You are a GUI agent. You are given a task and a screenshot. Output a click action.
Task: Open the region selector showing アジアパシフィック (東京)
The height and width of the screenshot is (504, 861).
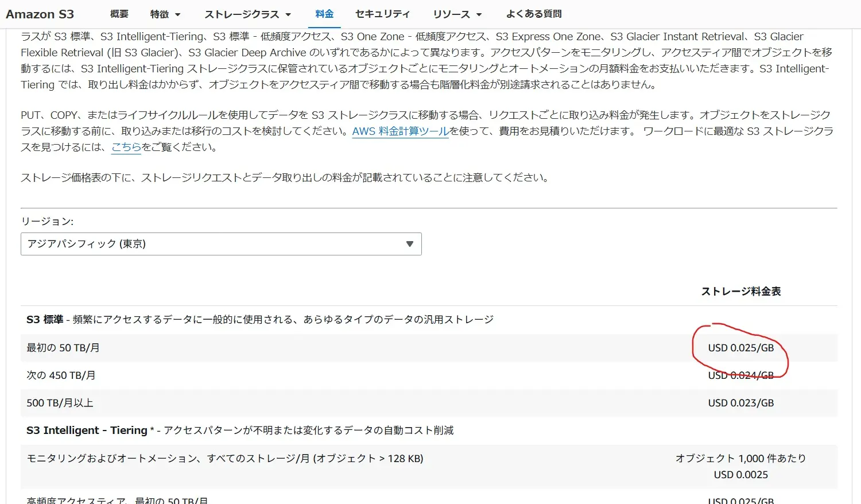pos(221,244)
